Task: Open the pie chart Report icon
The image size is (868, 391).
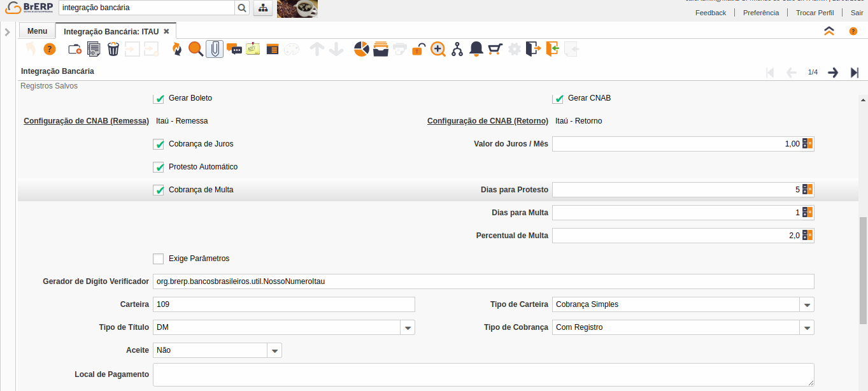Action: (x=362, y=49)
